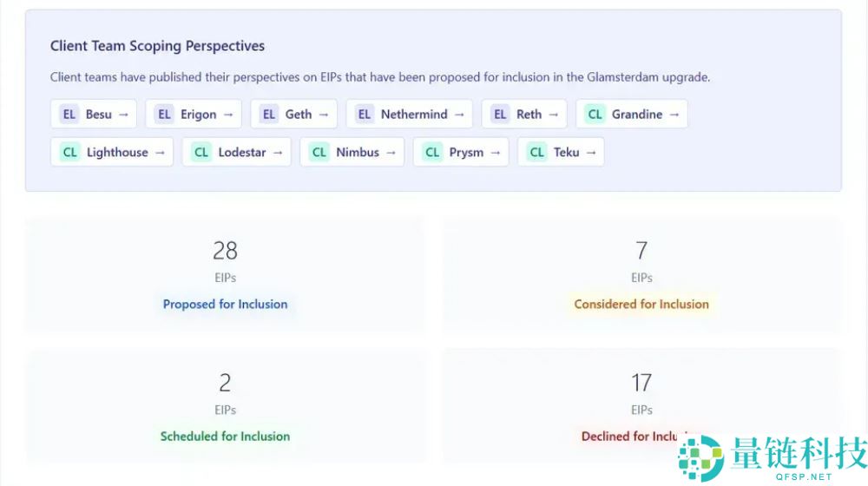Click the EL badge beside Nethermind

tap(365, 115)
